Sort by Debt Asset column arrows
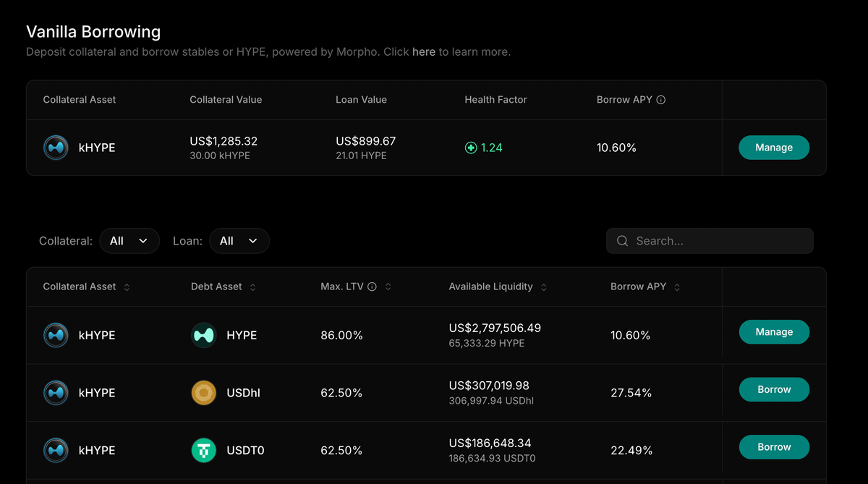The width and height of the screenshot is (868, 484). [x=252, y=287]
